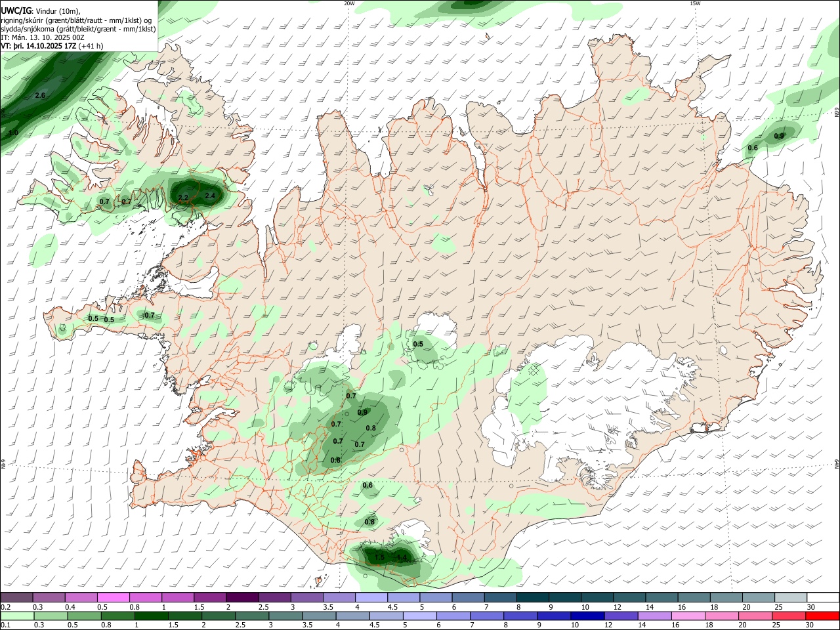Click the 0.6 value off the northeast coast
Viewport: 840px width, 630px height.
coord(753,148)
